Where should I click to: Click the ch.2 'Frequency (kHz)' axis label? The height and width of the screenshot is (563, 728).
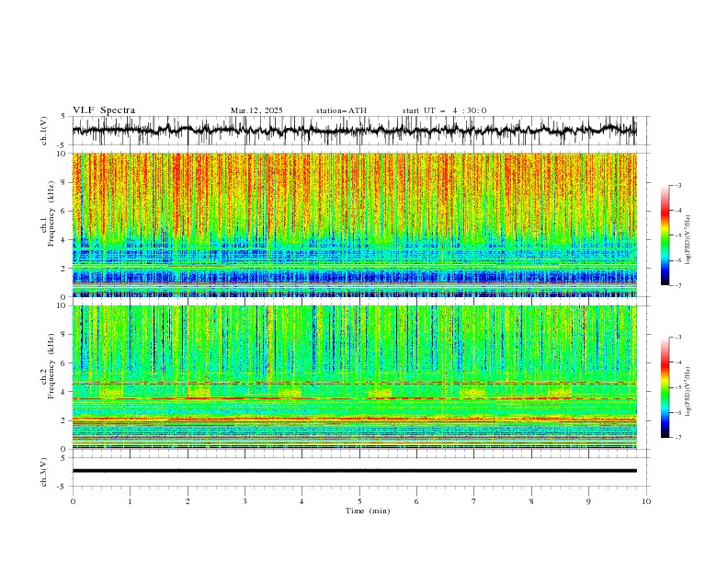point(51,365)
